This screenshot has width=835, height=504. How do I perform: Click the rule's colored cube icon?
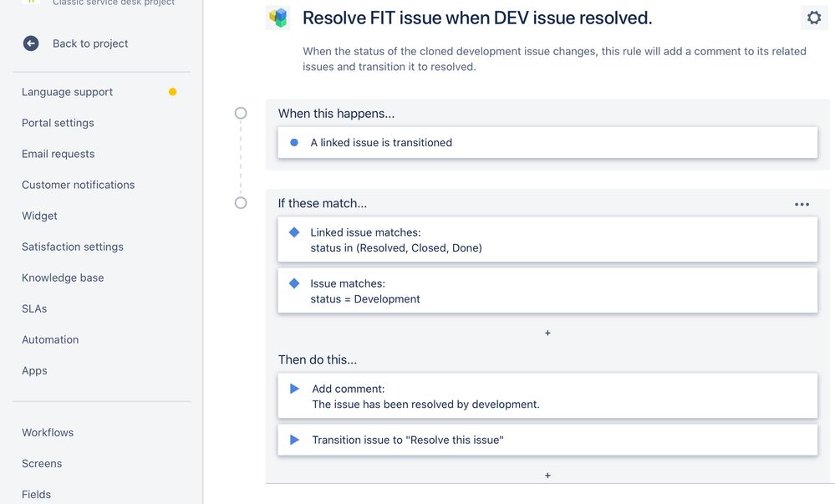tap(278, 18)
